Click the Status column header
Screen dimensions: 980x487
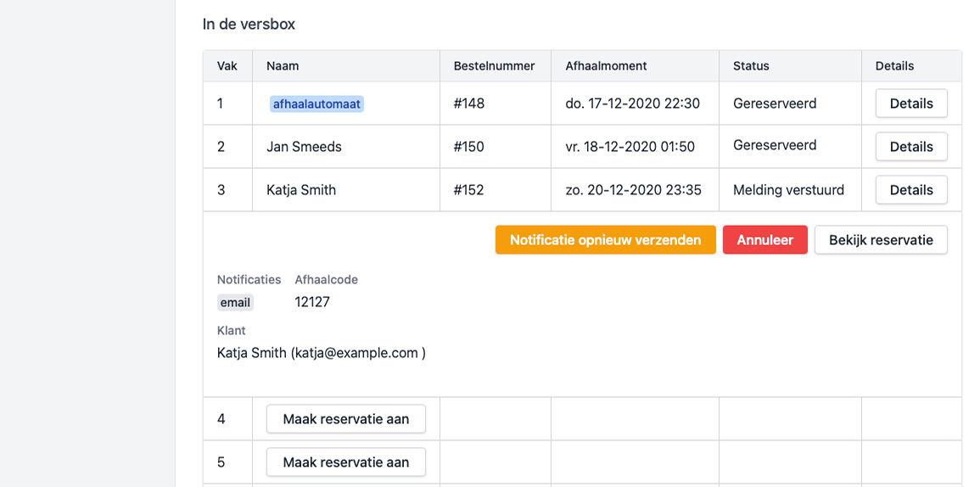pos(751,65)
